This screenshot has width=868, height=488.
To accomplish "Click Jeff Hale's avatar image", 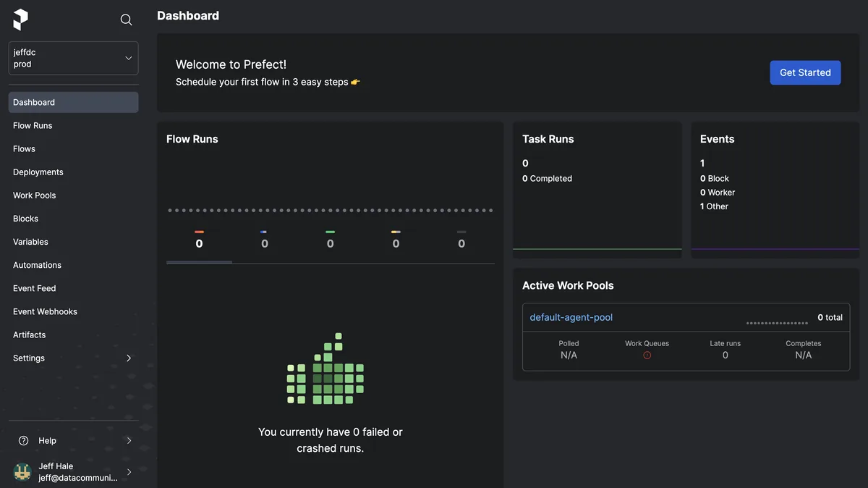I will (22, 472).
